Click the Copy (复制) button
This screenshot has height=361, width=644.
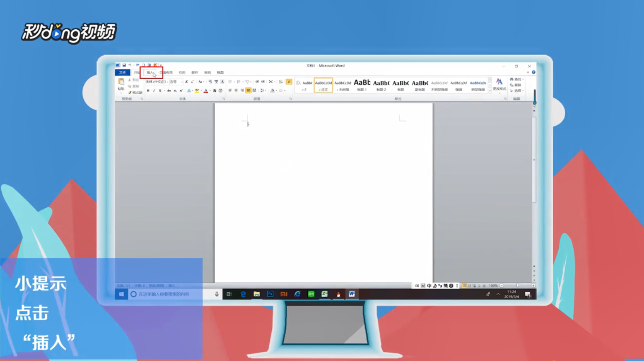[134, 86]
